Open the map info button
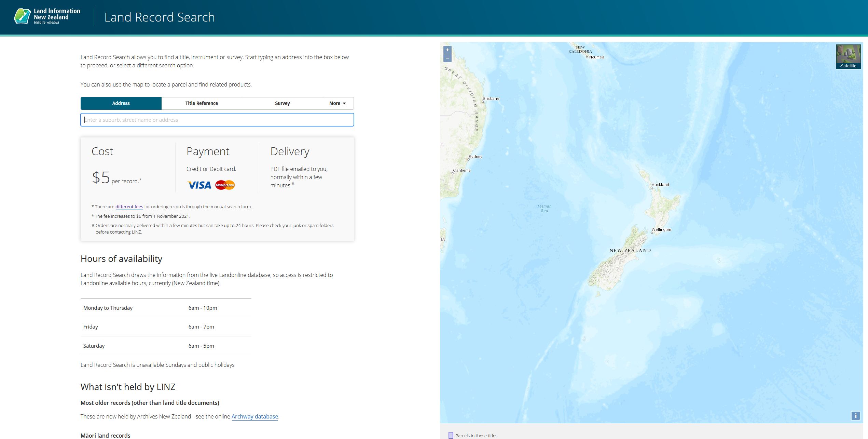The image size is (868, 439). tap(855, 416)
